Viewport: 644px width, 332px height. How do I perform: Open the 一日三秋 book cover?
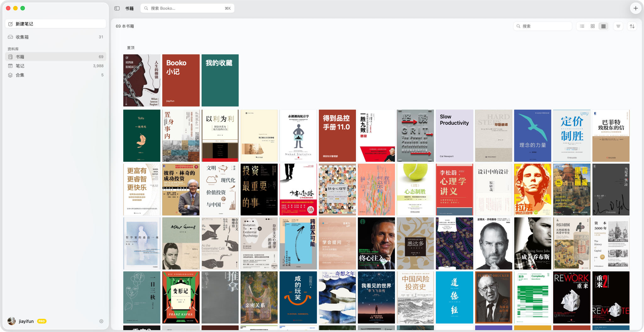142,298
